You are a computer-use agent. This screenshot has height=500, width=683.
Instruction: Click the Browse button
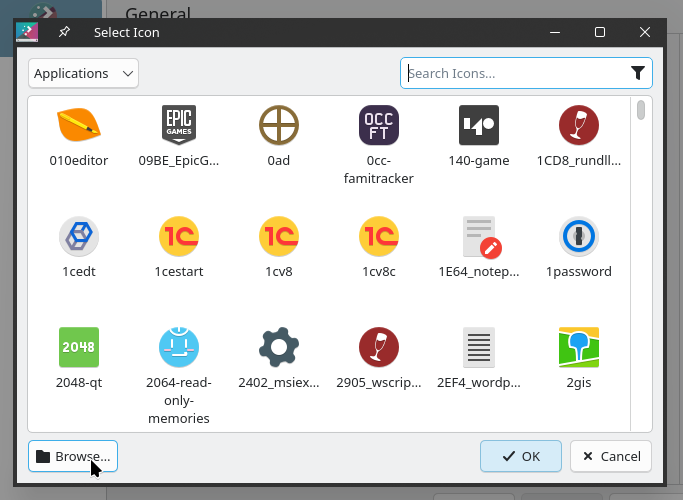pos(73,456)
